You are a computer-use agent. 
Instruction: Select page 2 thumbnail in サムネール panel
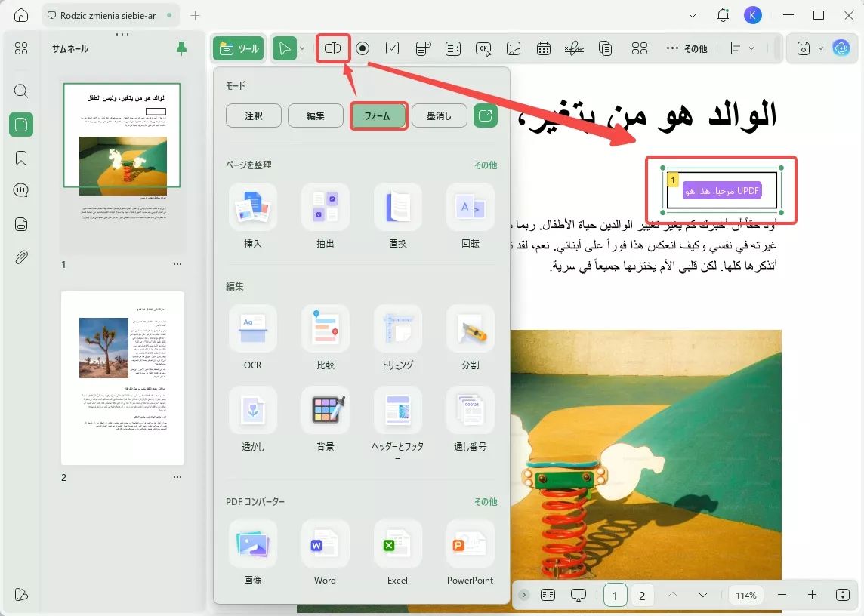click(x=122, y=376)
